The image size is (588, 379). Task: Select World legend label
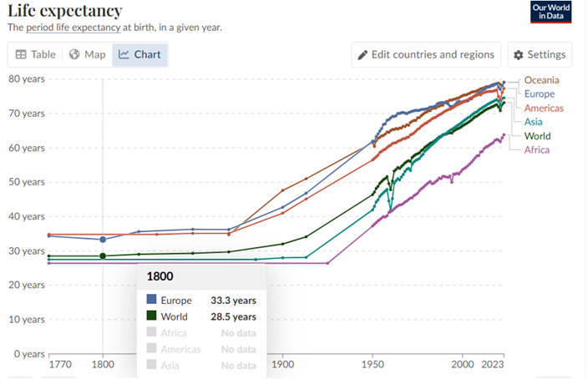[x=537, y=136]
